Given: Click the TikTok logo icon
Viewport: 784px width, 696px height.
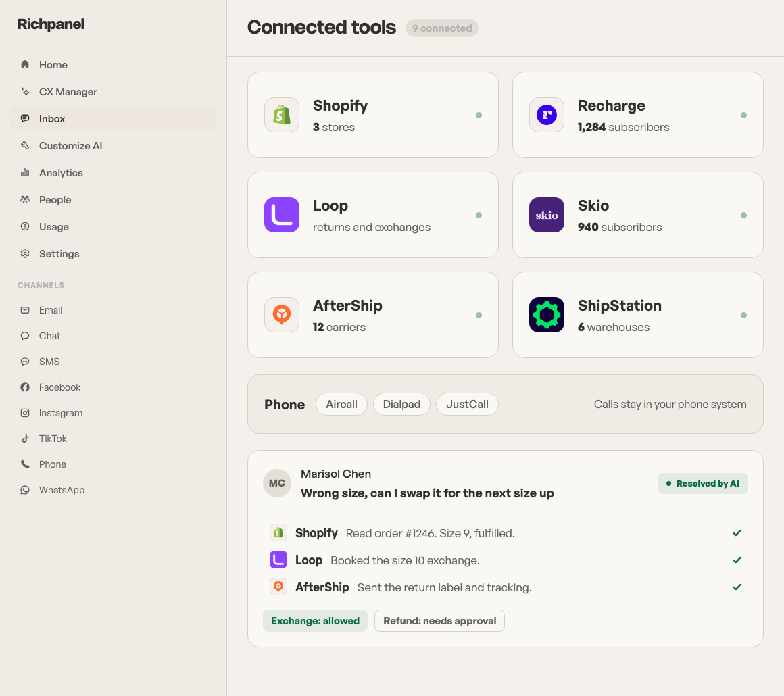Looking at the screenshot, I should point(25,439).
